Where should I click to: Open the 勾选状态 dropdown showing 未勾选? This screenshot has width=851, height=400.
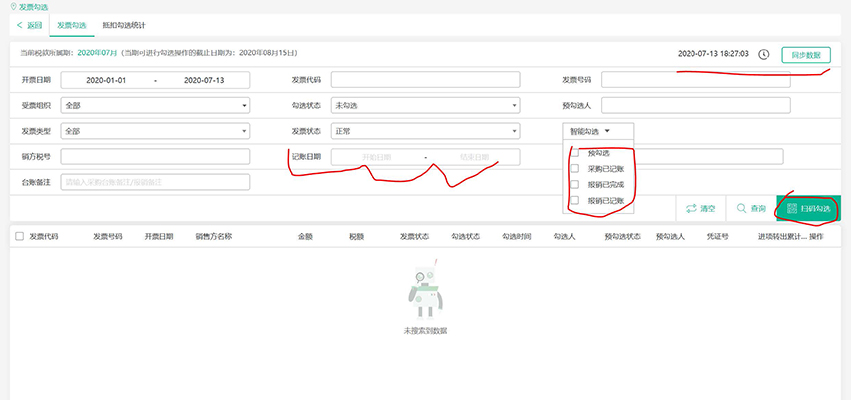click(426, 105)
